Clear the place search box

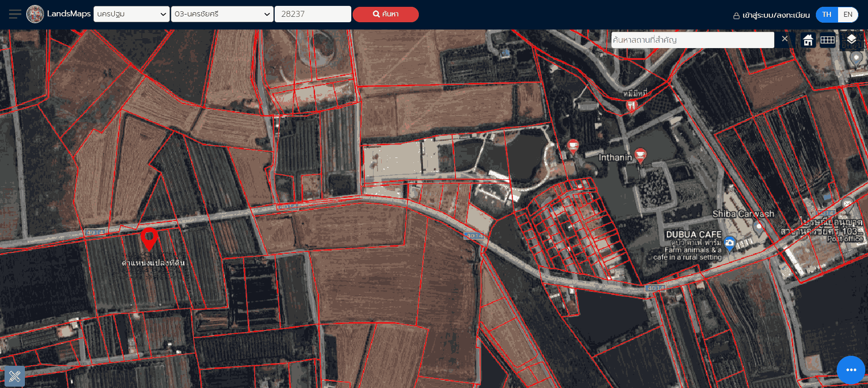(x=785, y=39)
